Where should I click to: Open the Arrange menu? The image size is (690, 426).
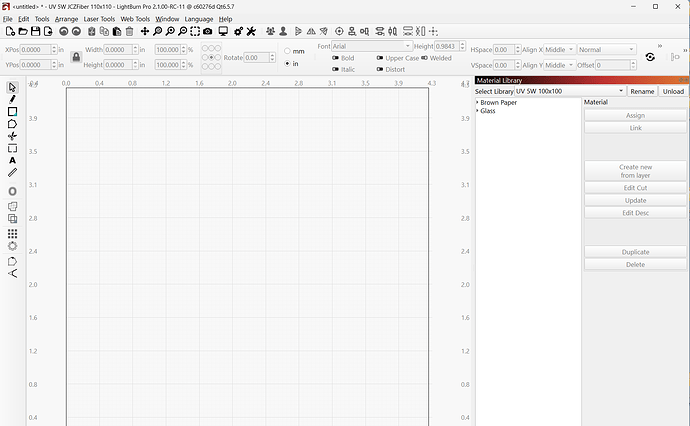point(66,19)
